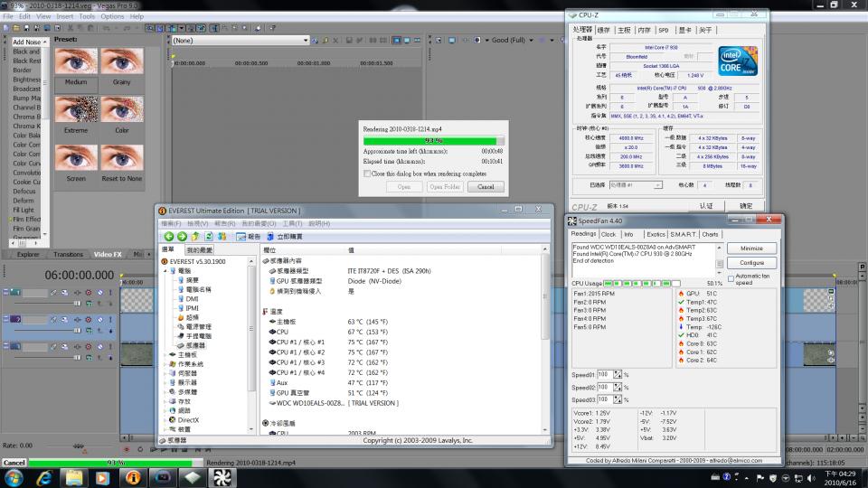Switch to the Clock tab in SpeedFan
The height and width of the screenshot is (488, 868).
(x=609, y=234)
